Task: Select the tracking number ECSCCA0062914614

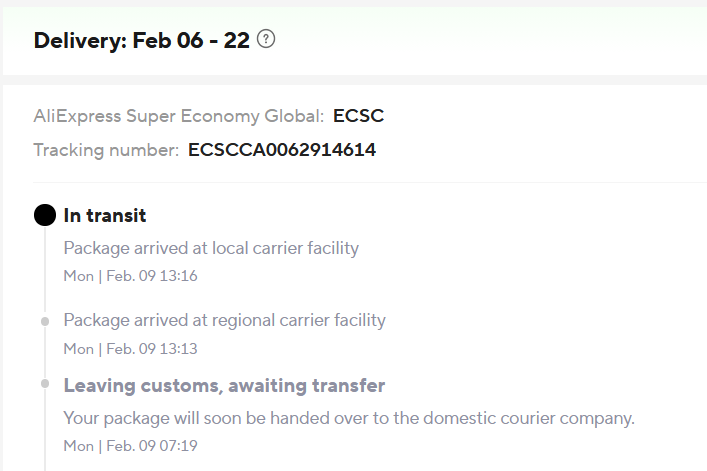Action: [282, 151]
